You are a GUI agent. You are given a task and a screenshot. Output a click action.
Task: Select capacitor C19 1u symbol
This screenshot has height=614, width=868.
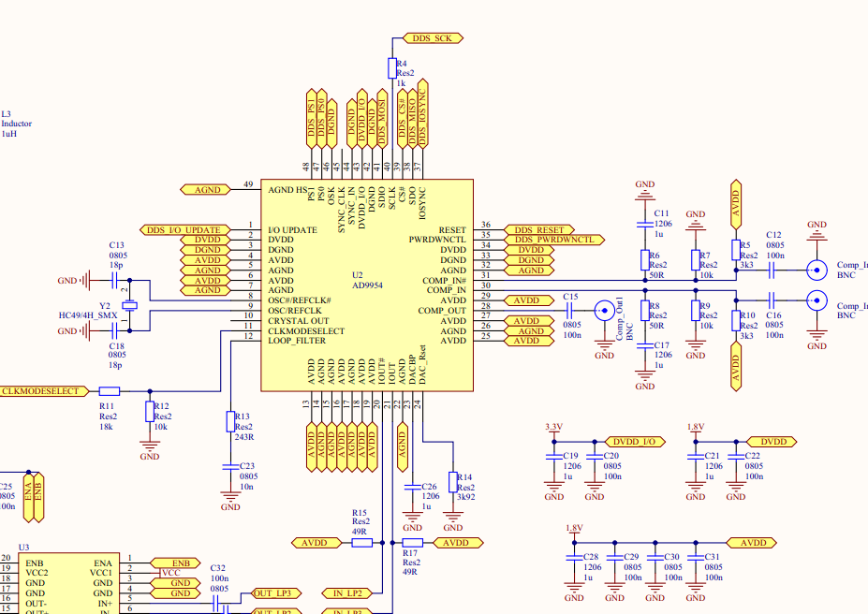pos(554,457)
